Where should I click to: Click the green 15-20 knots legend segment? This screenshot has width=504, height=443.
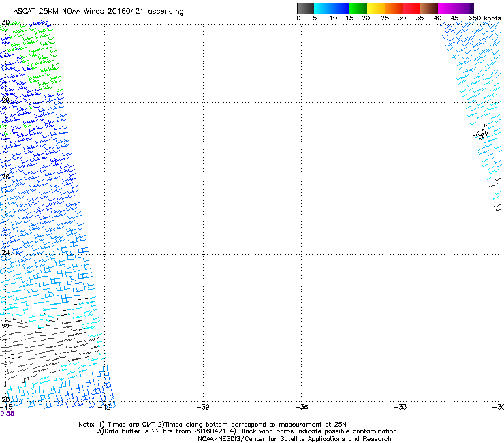(358, 8)
